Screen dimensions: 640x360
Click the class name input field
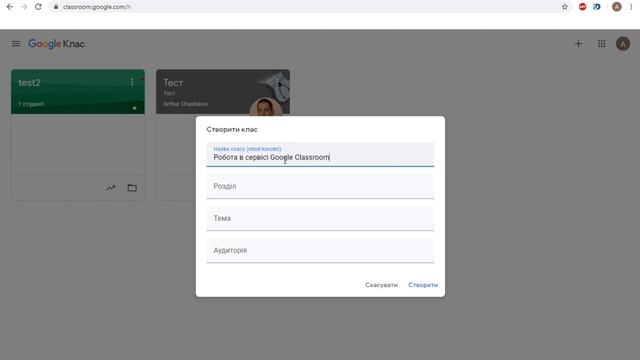pyautogui.click(x=320, y=154)
